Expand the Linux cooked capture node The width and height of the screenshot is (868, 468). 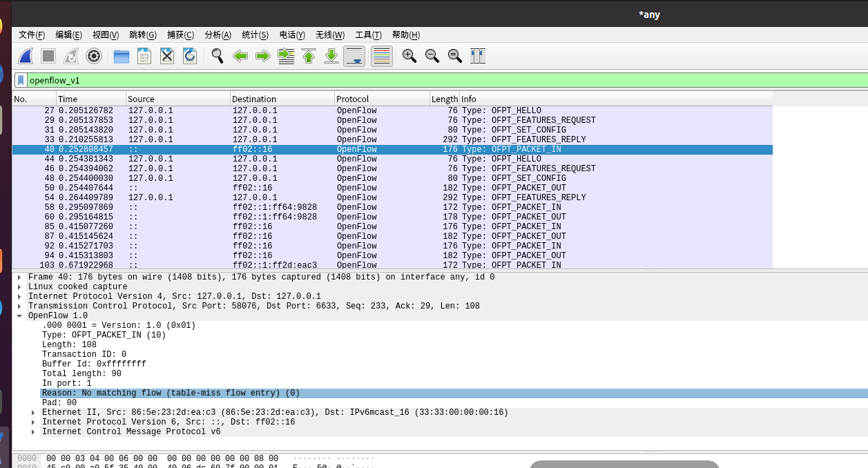click(x=19, y=286)
